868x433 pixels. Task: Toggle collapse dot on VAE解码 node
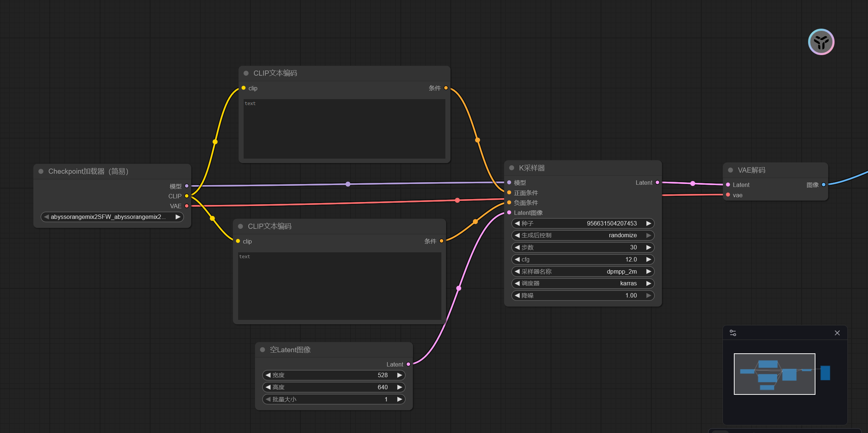click(731, 170)
